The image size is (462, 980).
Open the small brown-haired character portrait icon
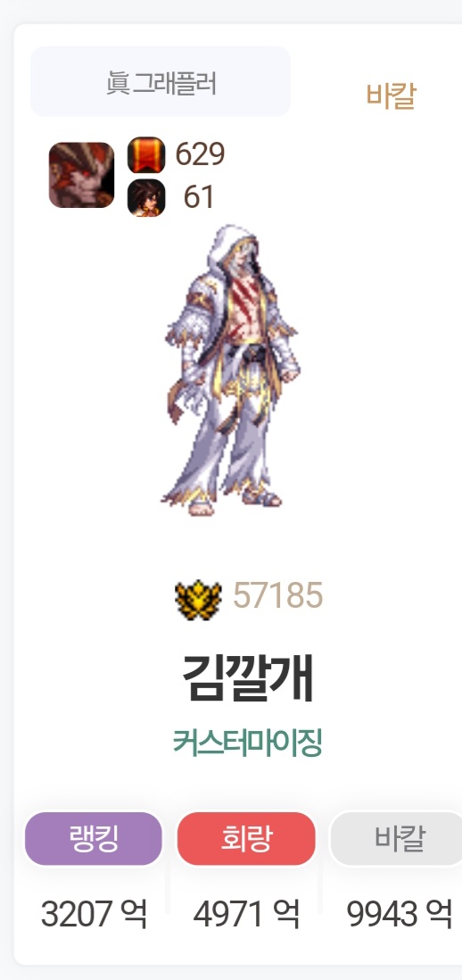(x=146, y=197)
